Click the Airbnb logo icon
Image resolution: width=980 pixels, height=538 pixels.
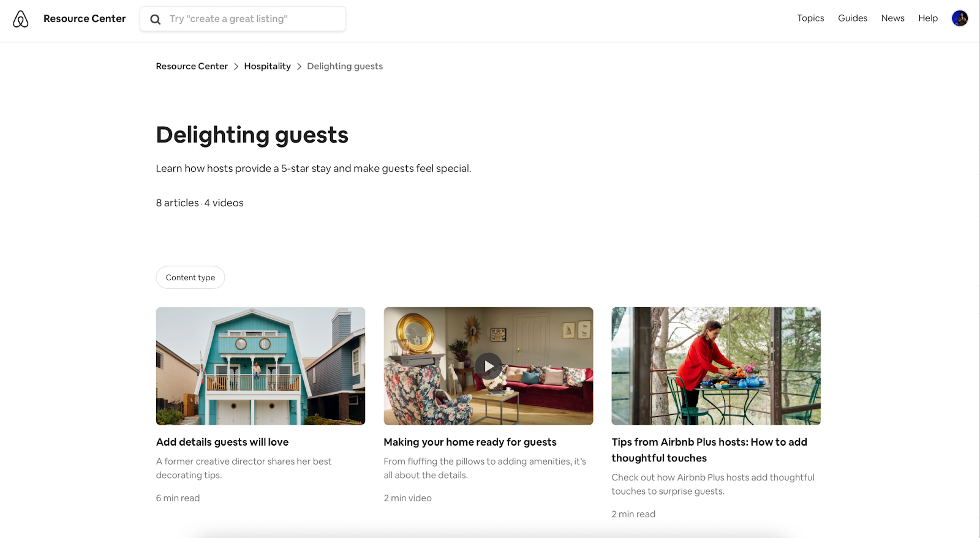point(20,18)
